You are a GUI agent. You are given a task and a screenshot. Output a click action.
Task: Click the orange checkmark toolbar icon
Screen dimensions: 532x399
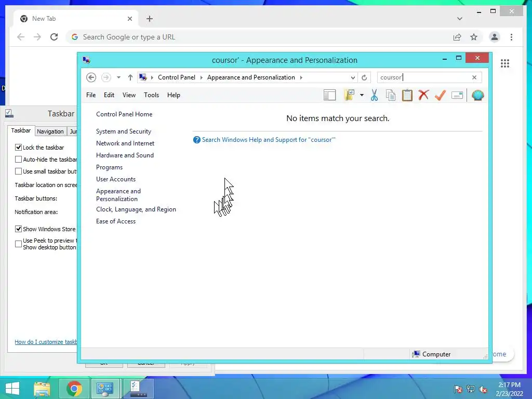tap(440, 96)
